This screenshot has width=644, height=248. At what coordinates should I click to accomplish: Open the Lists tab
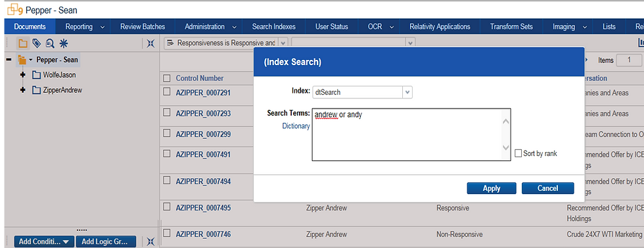[609, 27]
